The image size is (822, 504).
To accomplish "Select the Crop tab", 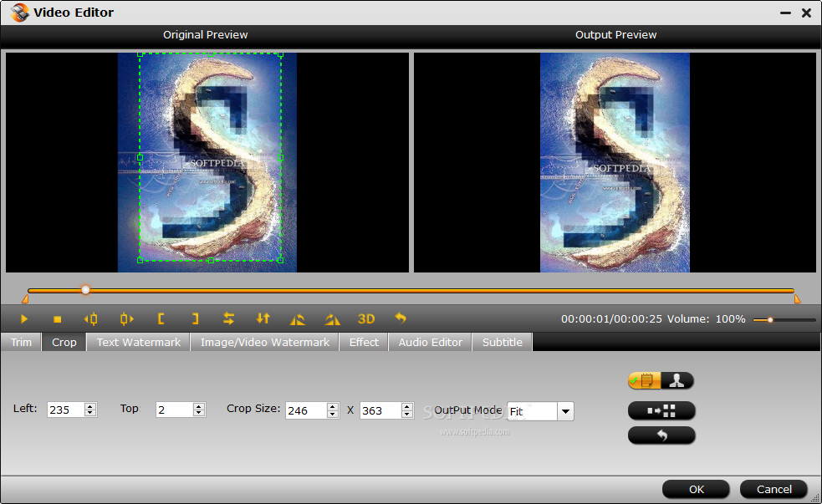I will (64, 342).
